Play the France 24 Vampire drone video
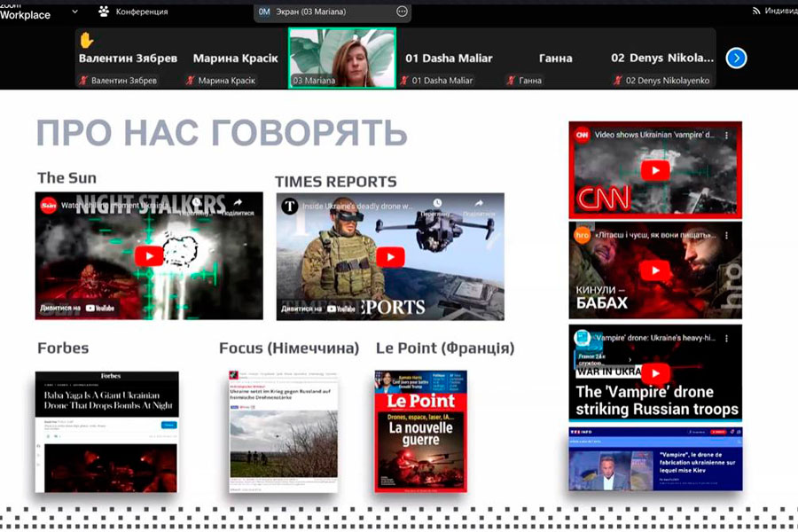Screen dimensions: 798x532 pyautogui.click(x=655, y=373)
